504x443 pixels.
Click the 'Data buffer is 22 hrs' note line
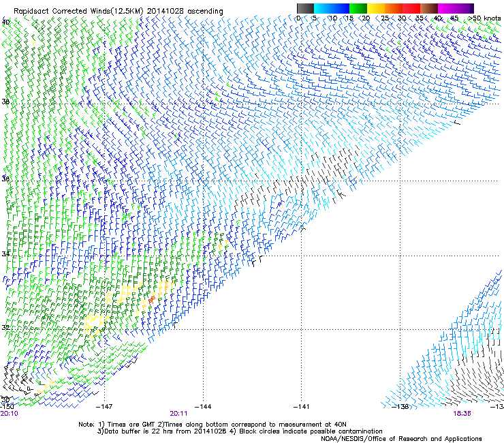240,431
